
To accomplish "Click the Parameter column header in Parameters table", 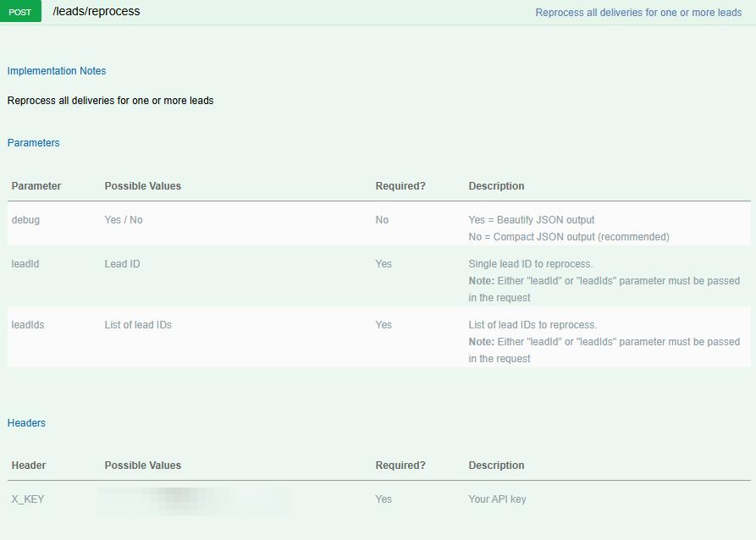I will [36, 186].
